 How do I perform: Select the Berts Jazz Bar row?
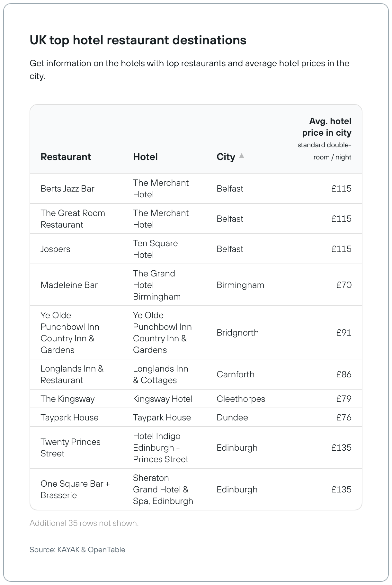[196, 189]
